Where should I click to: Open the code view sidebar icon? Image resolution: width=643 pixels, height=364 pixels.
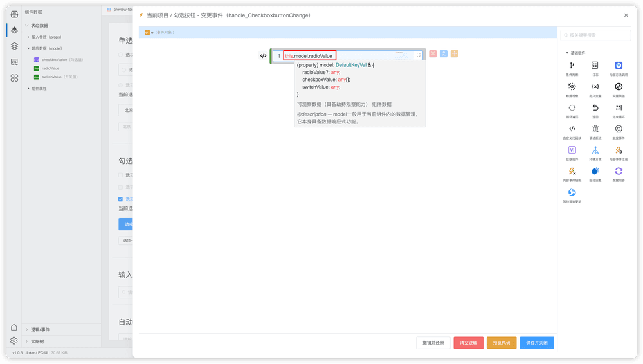coord(14,62)
